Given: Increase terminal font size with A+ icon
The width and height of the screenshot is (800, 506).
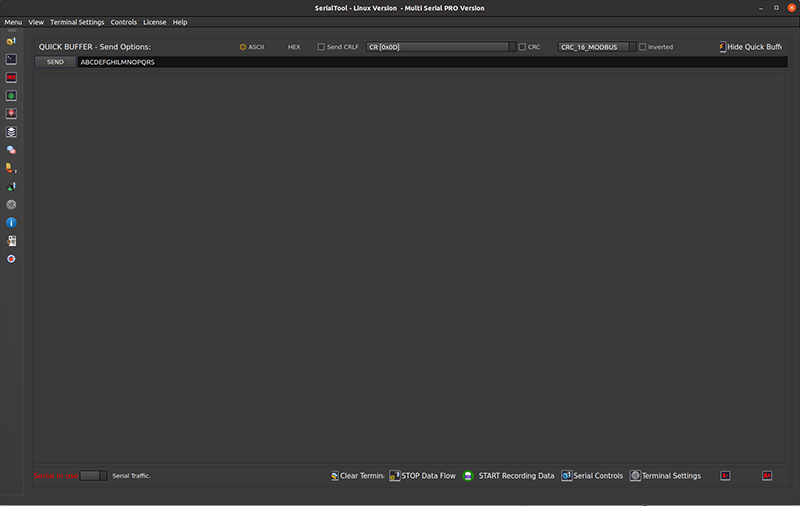Looking at the screenshot, I should click(767, 475).
